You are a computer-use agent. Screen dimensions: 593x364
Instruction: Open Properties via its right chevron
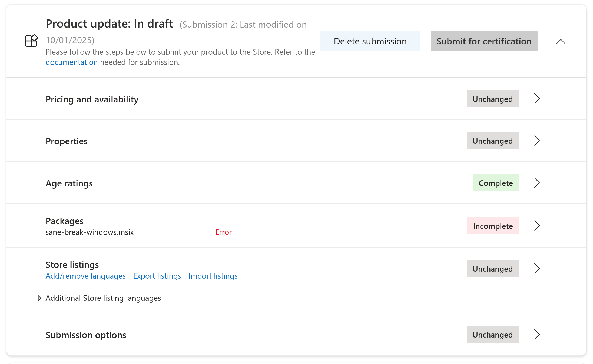pyautogui.click(x=537, y=141)
